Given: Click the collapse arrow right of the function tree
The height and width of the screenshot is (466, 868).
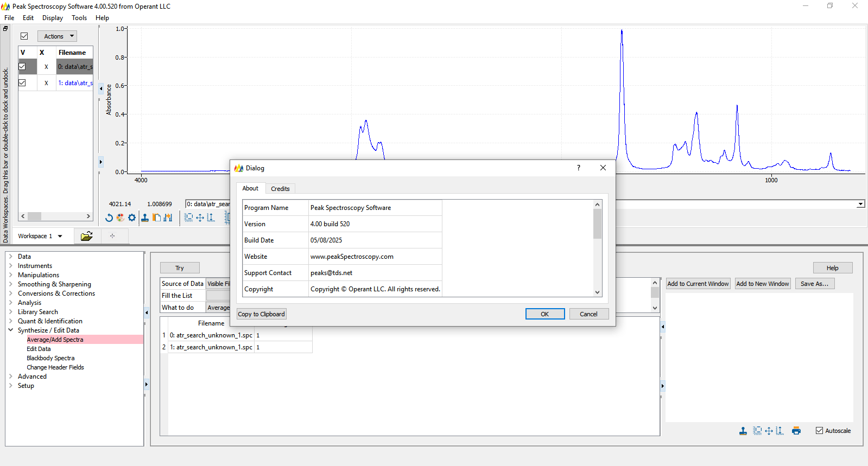Looking at the screenshot, I should coord(147,312).
